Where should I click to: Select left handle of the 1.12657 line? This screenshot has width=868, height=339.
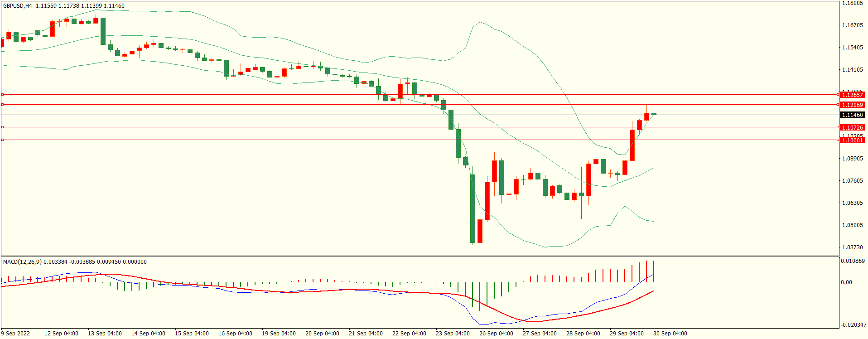tap(2, 95)
